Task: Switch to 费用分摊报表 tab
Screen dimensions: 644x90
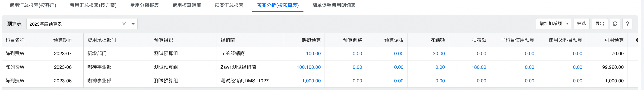Action: click(x=145, y=5)
